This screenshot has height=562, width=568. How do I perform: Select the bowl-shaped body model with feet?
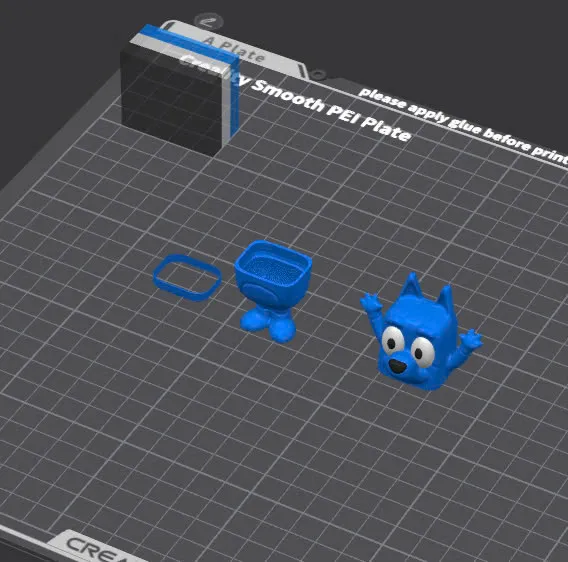[272, 291]
